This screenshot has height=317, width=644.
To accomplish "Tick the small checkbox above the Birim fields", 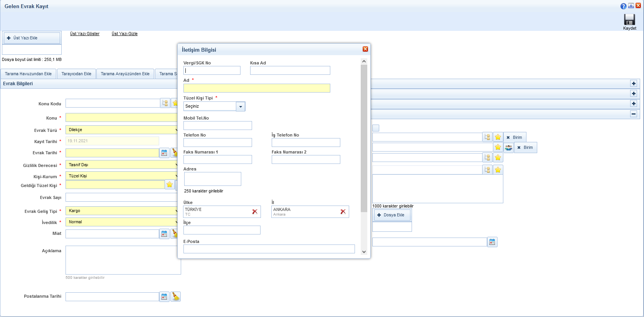I will point(376,128).
